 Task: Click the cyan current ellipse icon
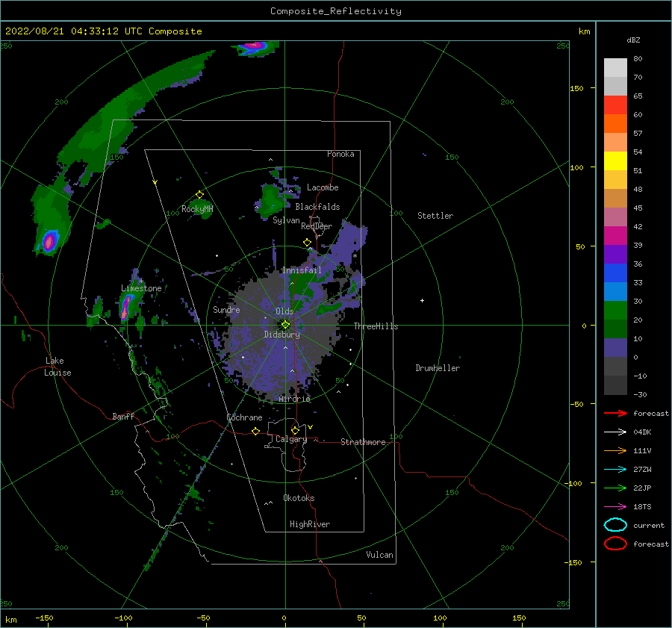[x=615, y=525]
